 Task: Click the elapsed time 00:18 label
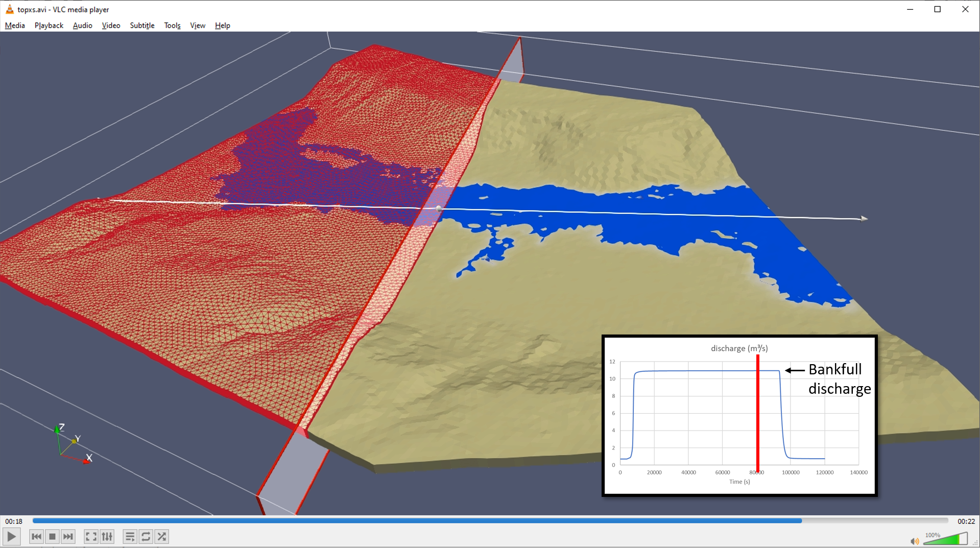(x=14, y=521)
